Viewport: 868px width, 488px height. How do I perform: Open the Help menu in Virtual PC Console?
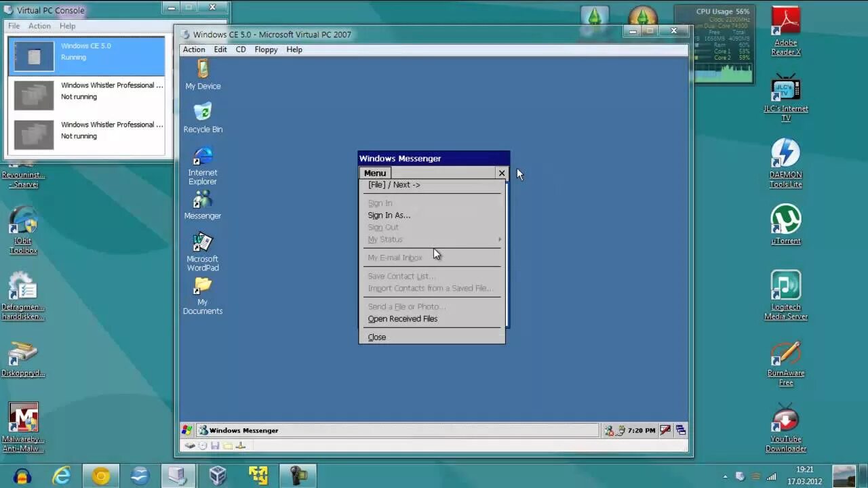[x=67, y=26]
